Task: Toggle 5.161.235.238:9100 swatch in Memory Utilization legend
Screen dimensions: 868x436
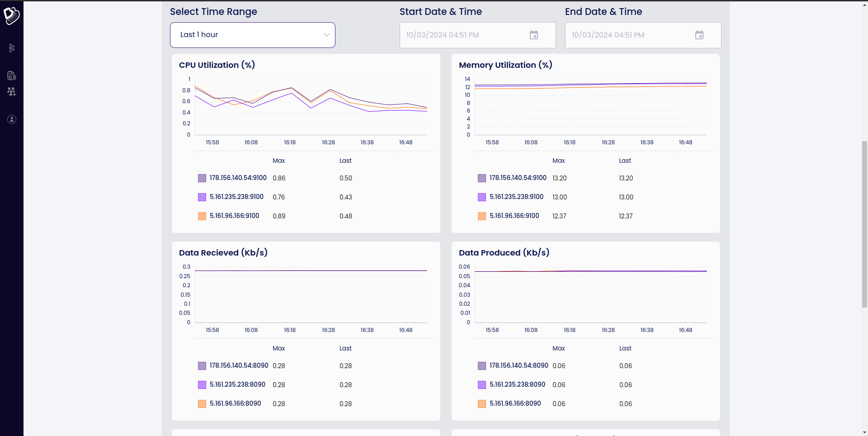Action: pyautogui.click(x=482, y=197)
